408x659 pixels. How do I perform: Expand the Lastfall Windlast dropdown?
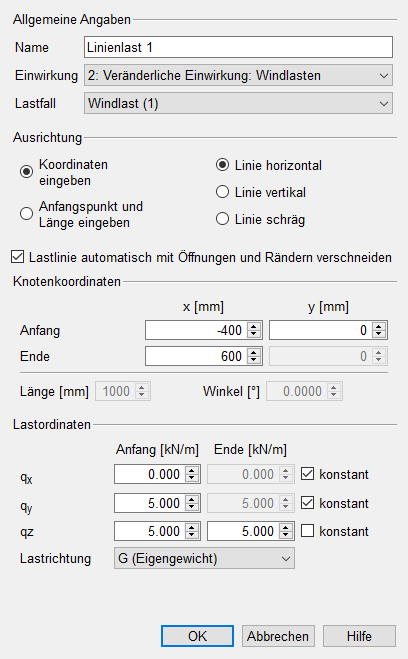pyautogui.click(x=238, y=103)
